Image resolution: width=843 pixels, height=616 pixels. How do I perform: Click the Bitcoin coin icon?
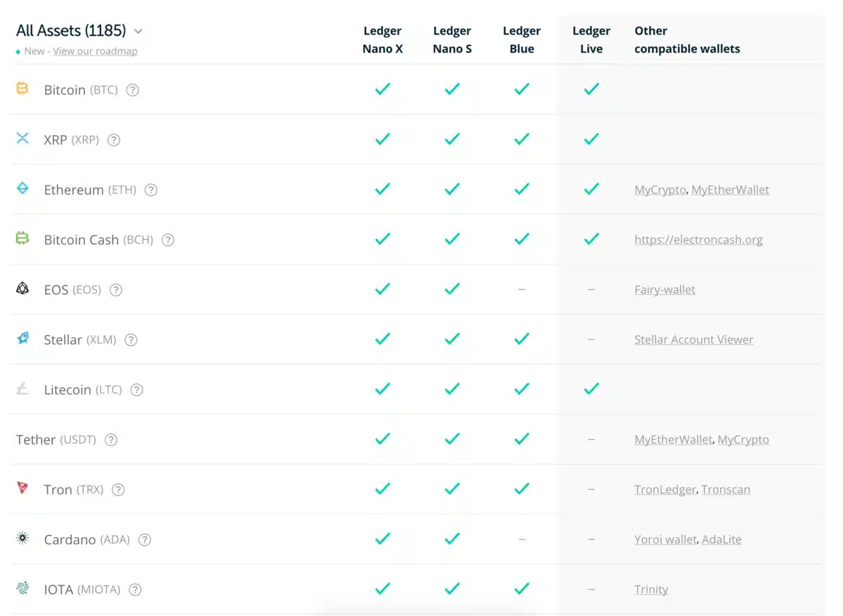(22, 89)
